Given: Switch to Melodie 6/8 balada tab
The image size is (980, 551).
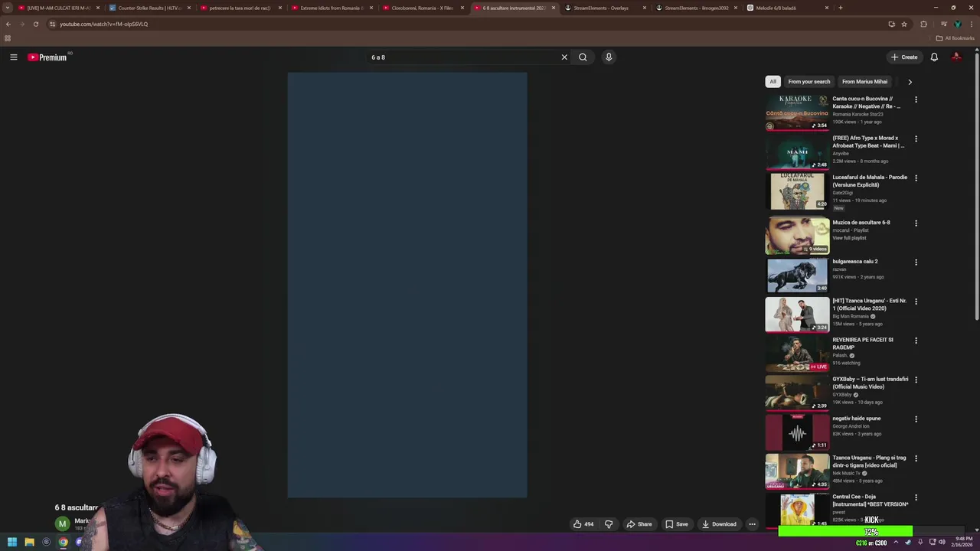Looking at the screenshot, I should coord(787,8).
